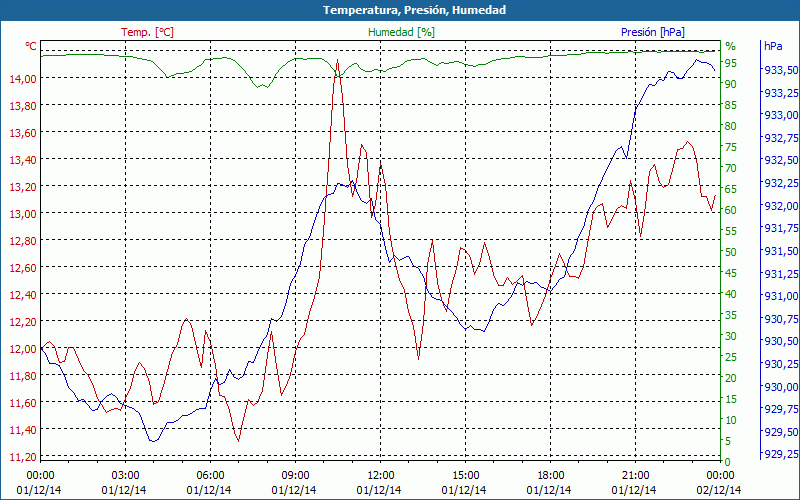Click the lowest point of the blue pressure curve
This screenshot has height=500, width=800.
tap(152, 441)
